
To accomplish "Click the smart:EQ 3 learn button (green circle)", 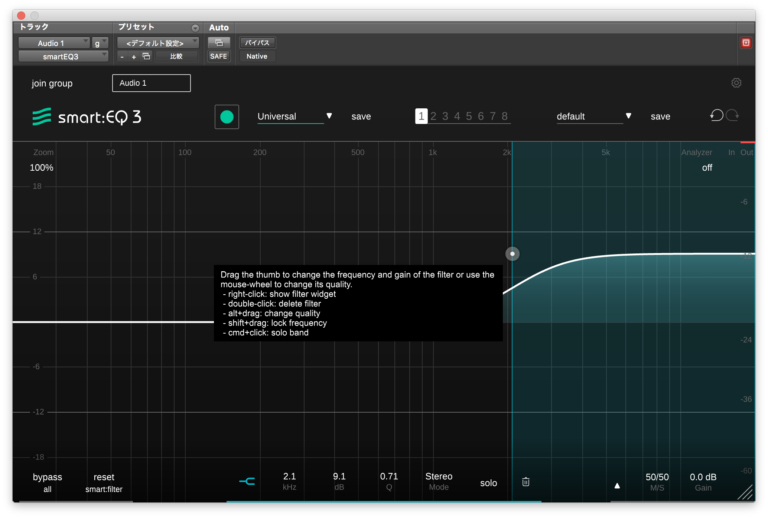I will tap(227, 117).
